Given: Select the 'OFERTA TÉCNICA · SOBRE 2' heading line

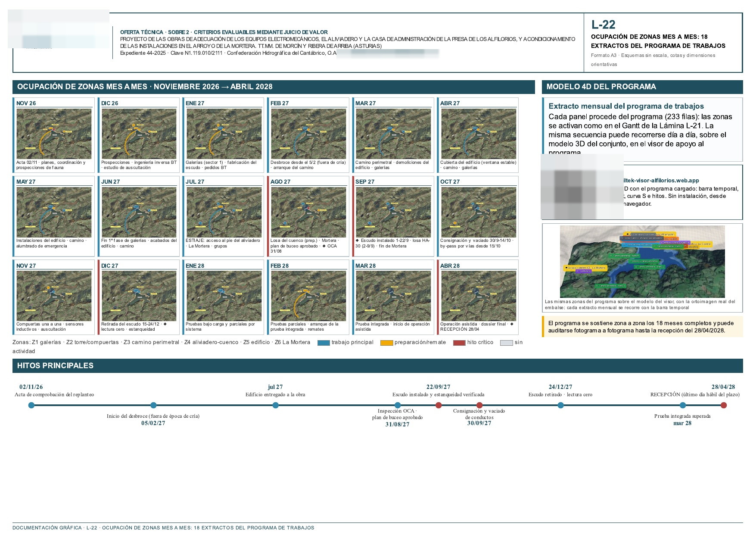Looking at the screenshot, I should (224, 32).
